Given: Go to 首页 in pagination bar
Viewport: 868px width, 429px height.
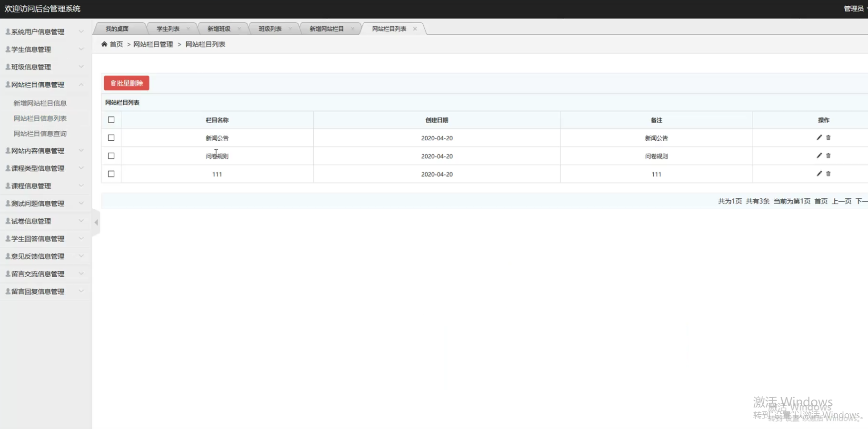Looking at the screenshot, I should point(821,201).
